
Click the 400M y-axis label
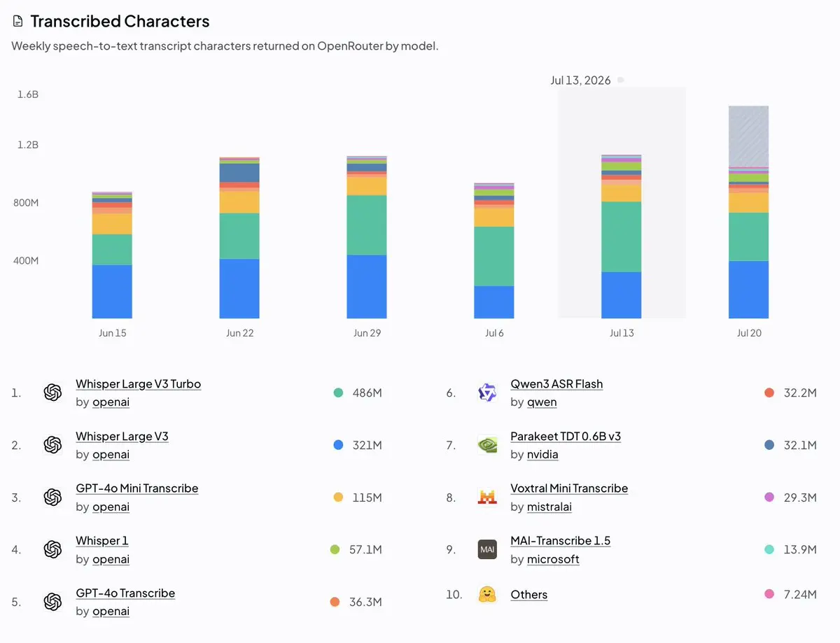26,260
